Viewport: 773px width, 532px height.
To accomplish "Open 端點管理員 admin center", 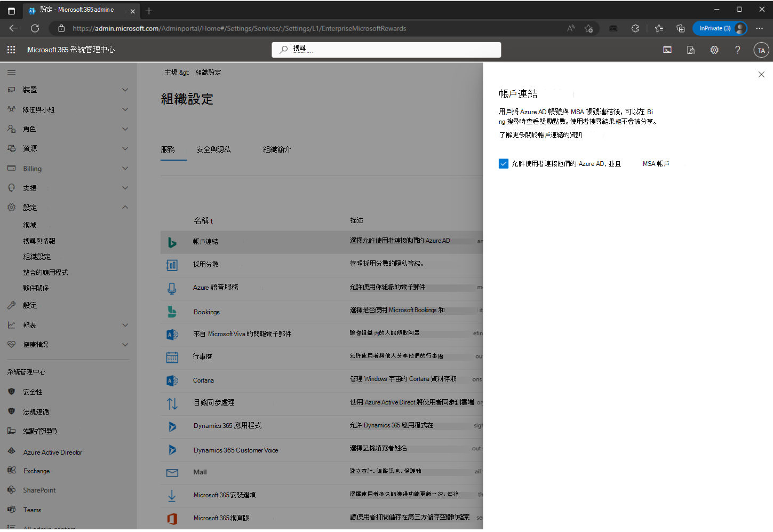I will [40, 431].
